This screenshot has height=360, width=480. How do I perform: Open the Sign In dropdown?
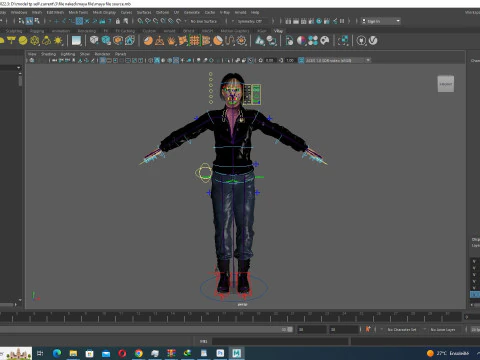tap(381, 21)
